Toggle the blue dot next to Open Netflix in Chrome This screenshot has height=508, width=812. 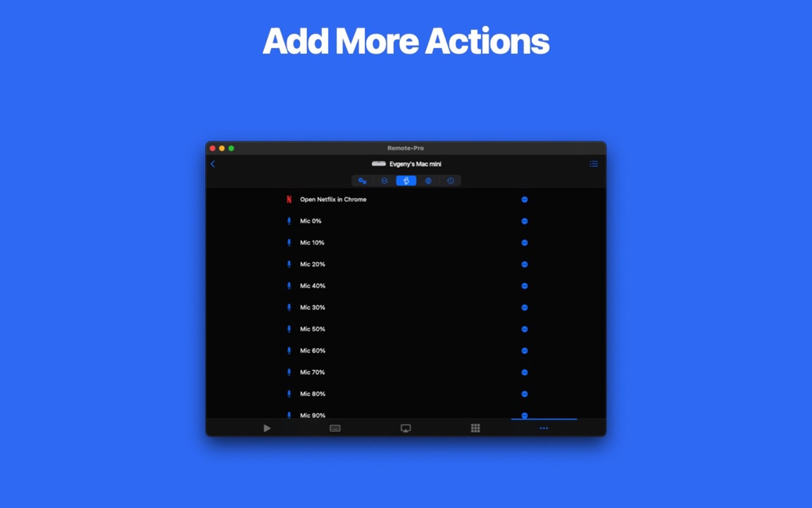(x=524, y=199)
